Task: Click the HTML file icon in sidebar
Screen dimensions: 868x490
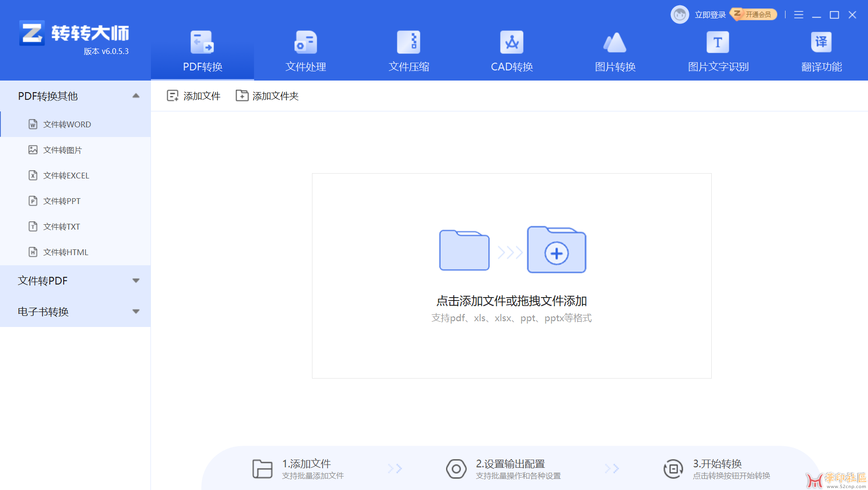Action: 33,252
